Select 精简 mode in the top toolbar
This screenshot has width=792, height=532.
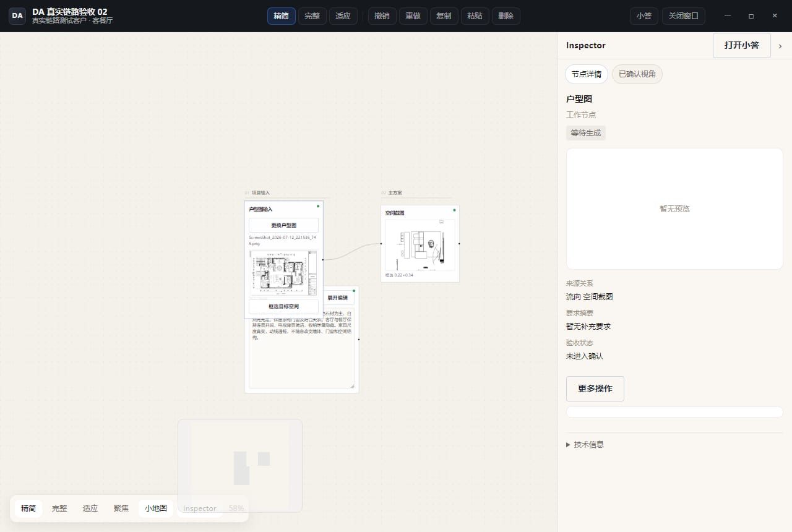click(281, 16)
